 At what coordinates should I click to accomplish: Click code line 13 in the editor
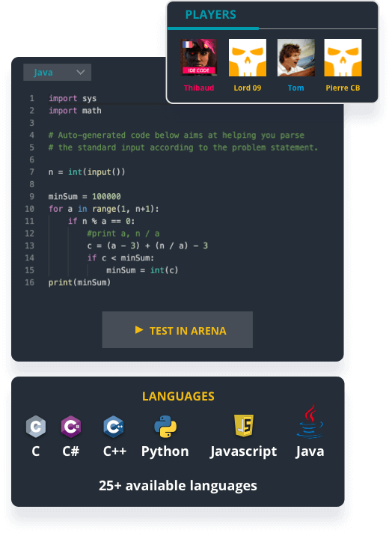(147, 246)
